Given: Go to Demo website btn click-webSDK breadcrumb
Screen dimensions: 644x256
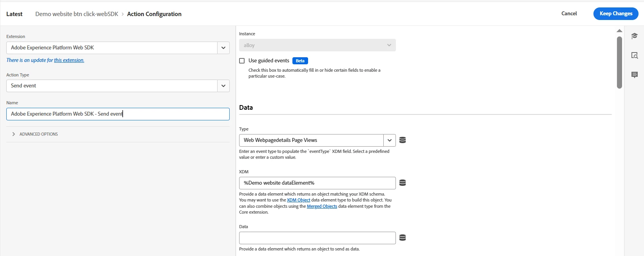Looking at the screenshot, I should pos(77,14).
